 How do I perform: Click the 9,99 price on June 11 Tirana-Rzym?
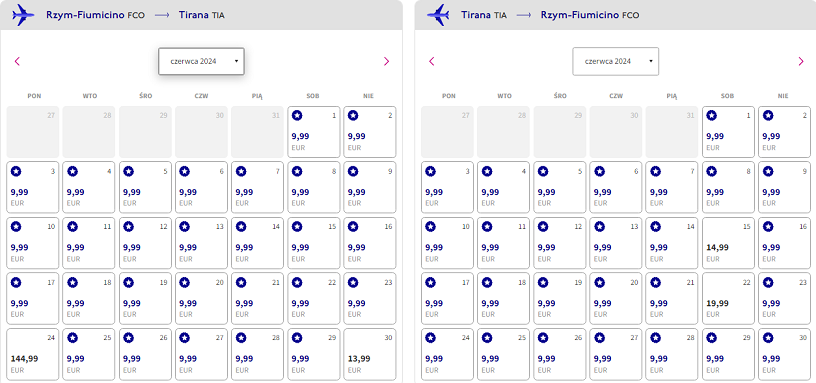pos(490,248)
